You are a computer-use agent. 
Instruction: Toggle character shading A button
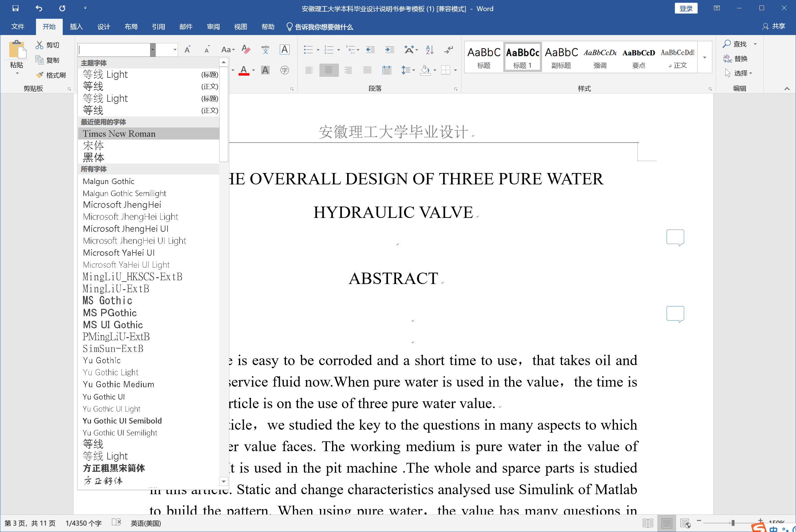[x=265, y=70]
